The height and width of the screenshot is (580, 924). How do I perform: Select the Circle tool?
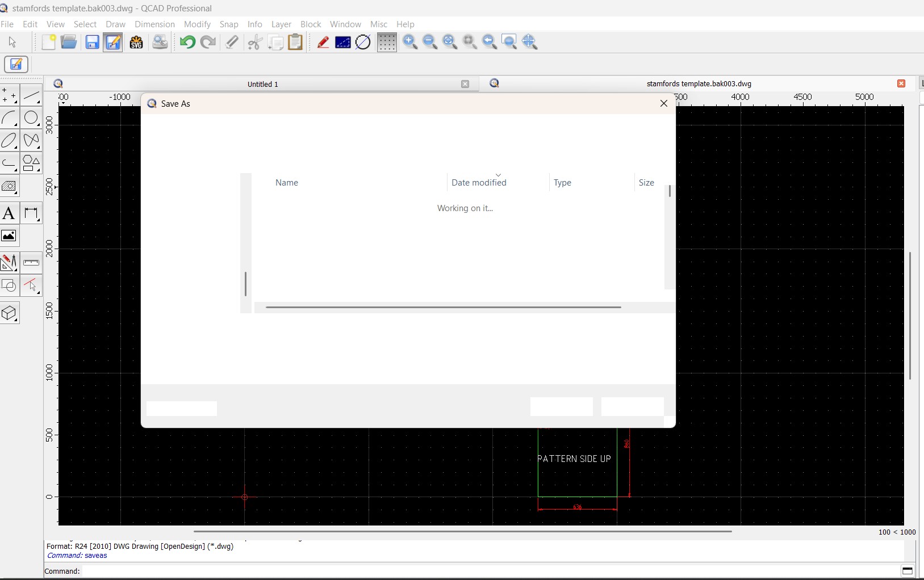click(x=31, y=118)
